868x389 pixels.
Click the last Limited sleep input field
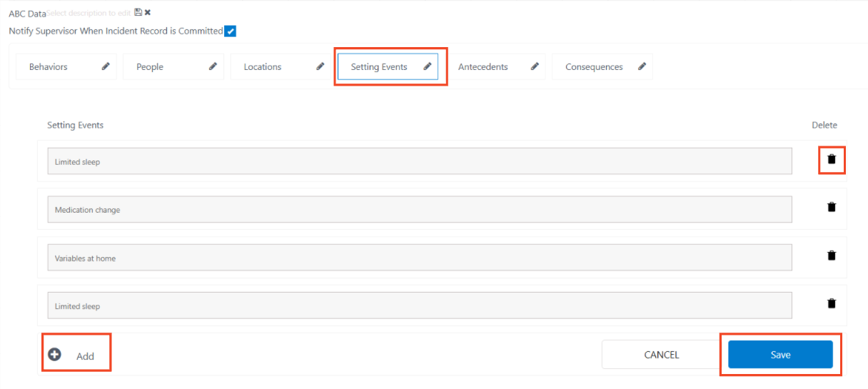(420, 305)
